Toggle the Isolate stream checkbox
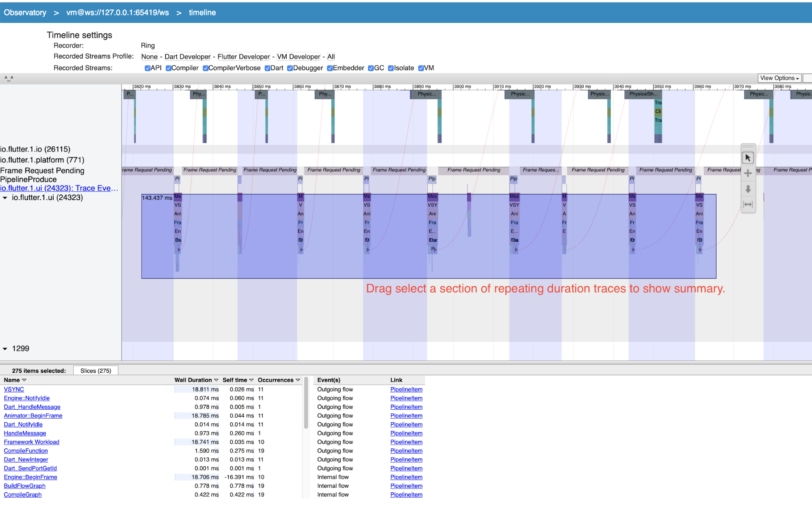This screenshot has width=812, height=510. click(x=391, y=68)
